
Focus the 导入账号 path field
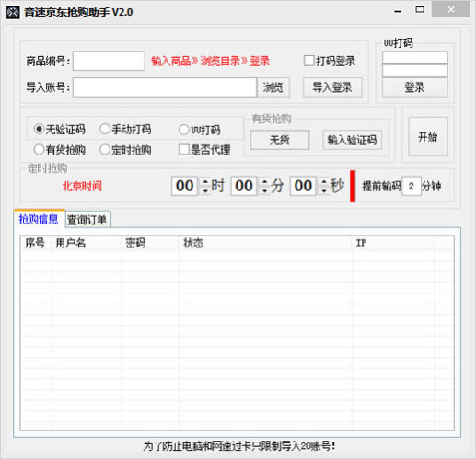(x=165, y=87)
